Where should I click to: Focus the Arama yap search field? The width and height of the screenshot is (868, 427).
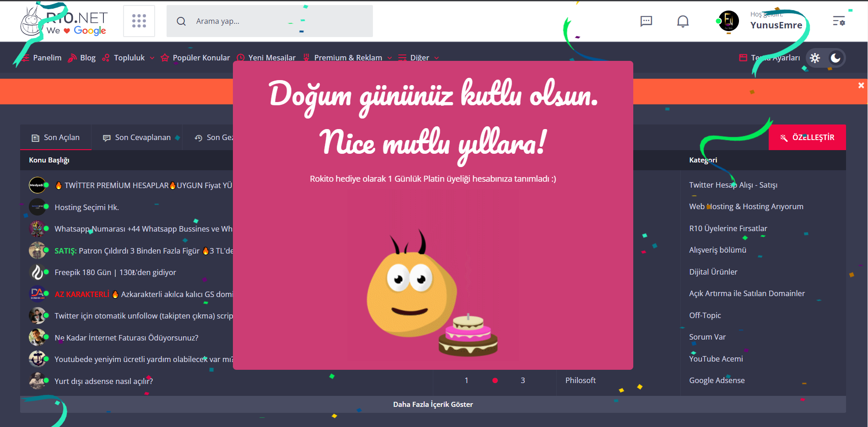click(x=270, y=21)
